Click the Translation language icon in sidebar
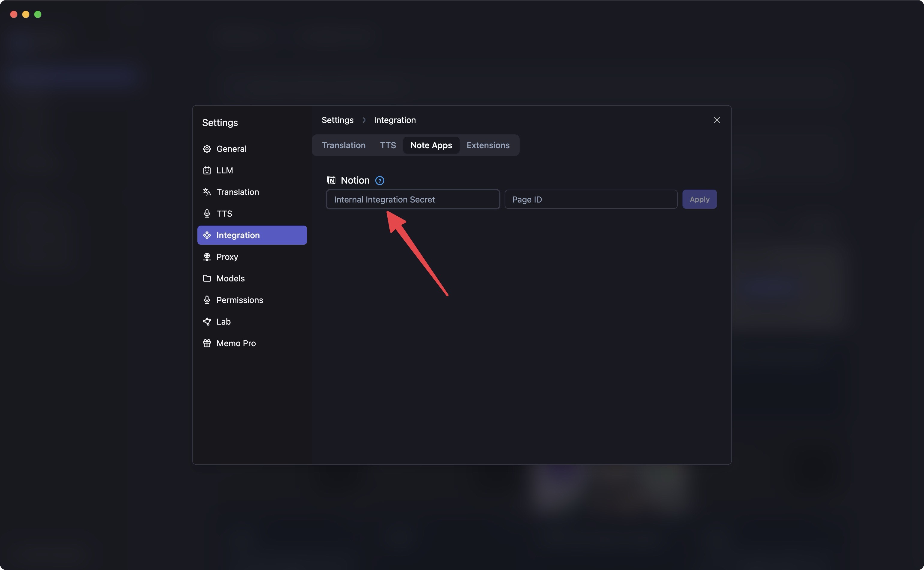 207,192
